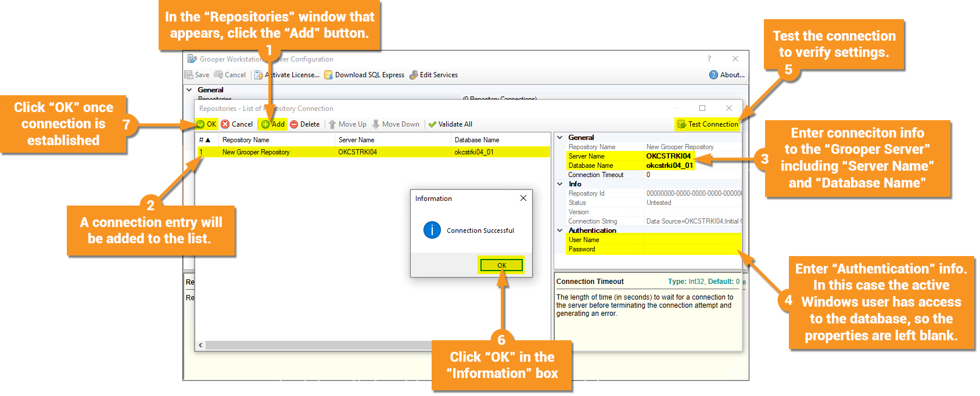The width and height of the screenshot is (980, 396).
Task: Click the blue information icon in the dialog
Action: pos(432,230)
